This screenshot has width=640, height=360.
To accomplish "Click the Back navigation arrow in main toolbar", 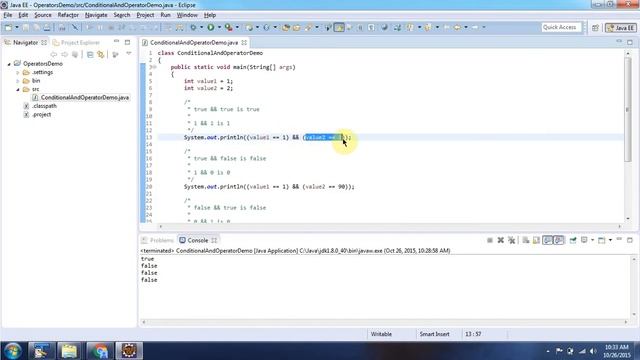I will pos(457,27).
